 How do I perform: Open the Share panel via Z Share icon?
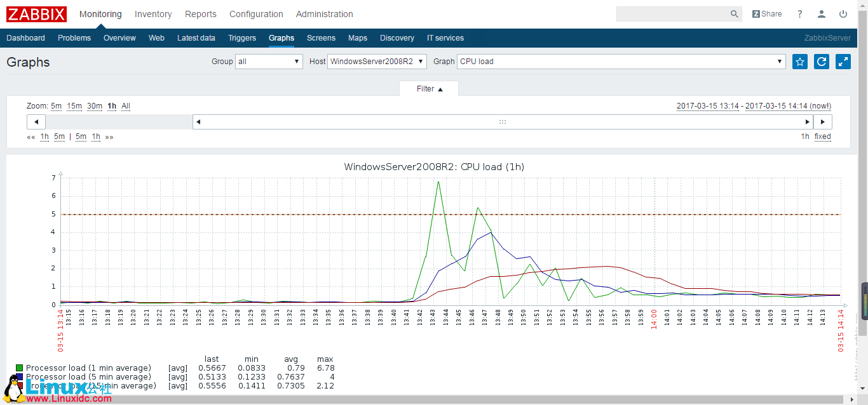click(x=766, y=13)
